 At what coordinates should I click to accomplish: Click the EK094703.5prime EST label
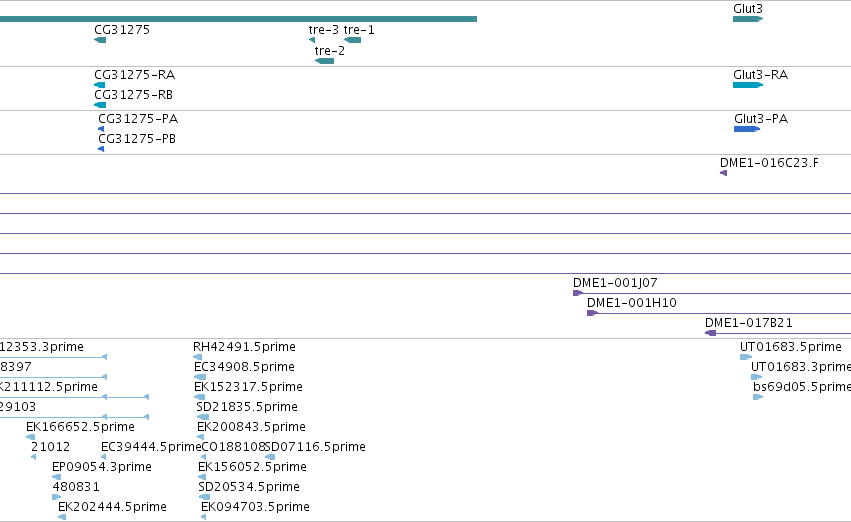pos(256,507)
